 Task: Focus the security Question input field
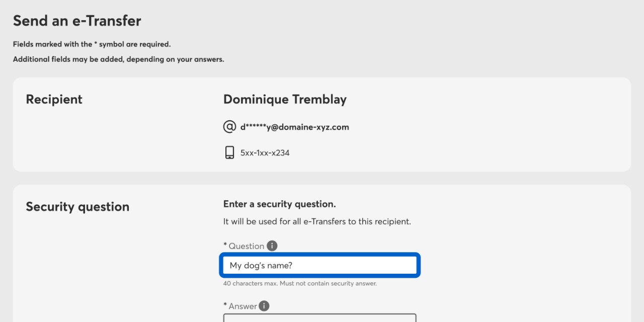(319, 265)
